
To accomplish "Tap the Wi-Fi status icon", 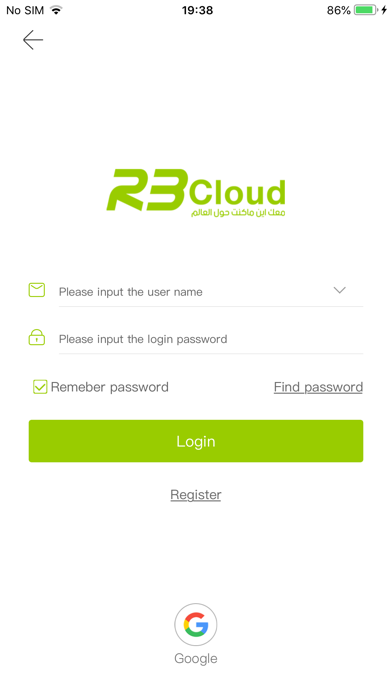I will pyautogui.click(x=56, y=10).
